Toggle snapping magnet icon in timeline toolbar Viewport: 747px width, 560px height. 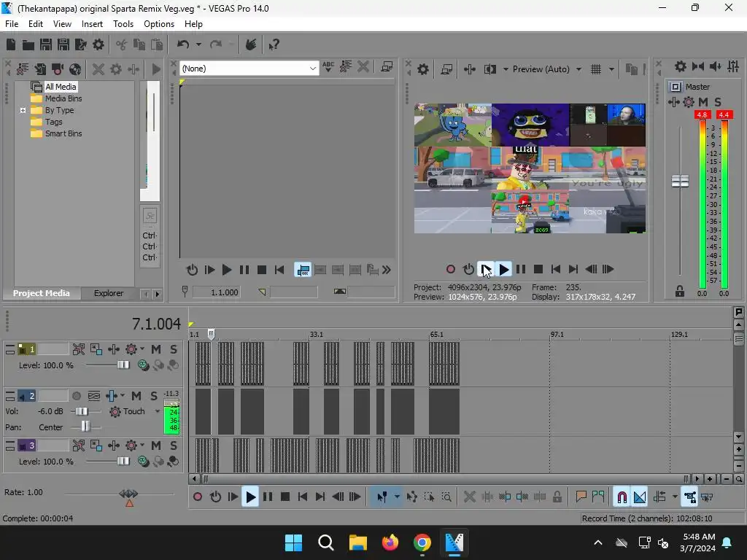click(622, 497)
